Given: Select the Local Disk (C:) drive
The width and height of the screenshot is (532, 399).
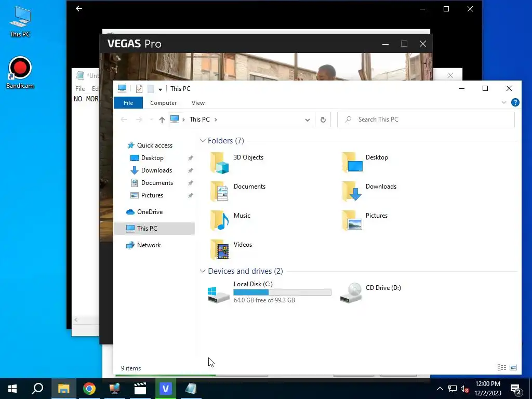Looking at the screenshot, I should coord(270,292).
